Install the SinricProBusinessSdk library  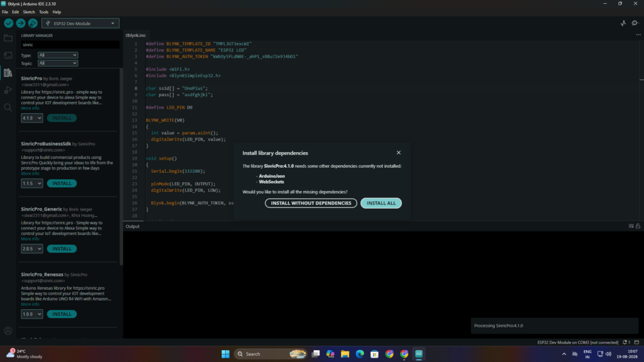coord(62,184)
